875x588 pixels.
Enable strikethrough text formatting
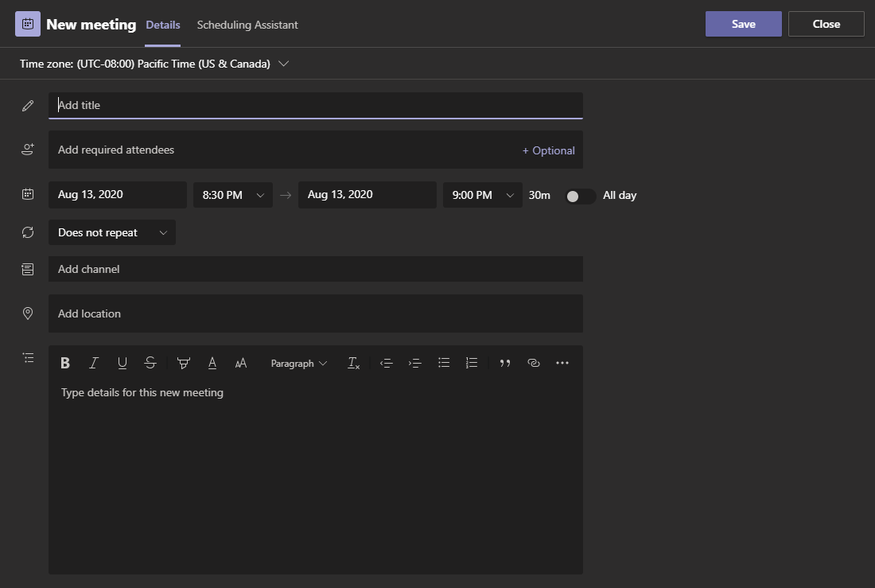point(150,363)
